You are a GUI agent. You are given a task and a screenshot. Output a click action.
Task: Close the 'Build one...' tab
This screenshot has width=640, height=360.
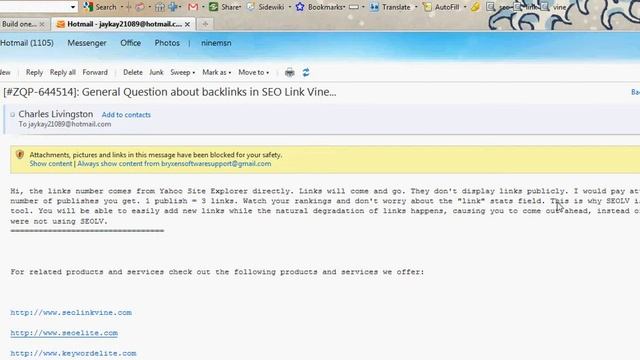(x=42, y=24)
